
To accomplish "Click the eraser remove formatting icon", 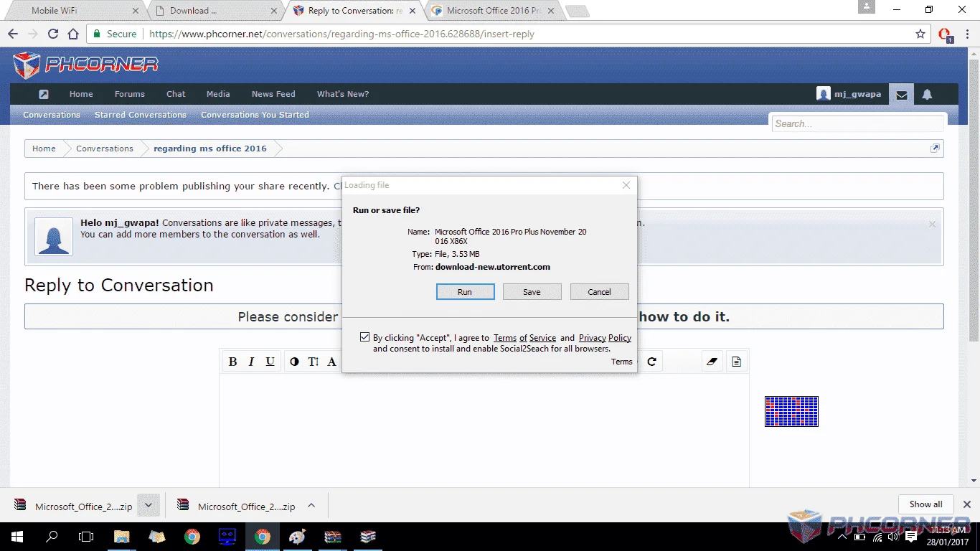I will [x=712, y=362].
